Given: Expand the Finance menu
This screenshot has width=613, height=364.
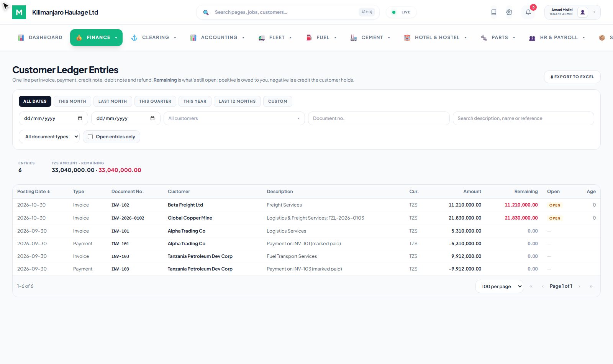Looking at the screenshot, I should [x=96, y=38].
